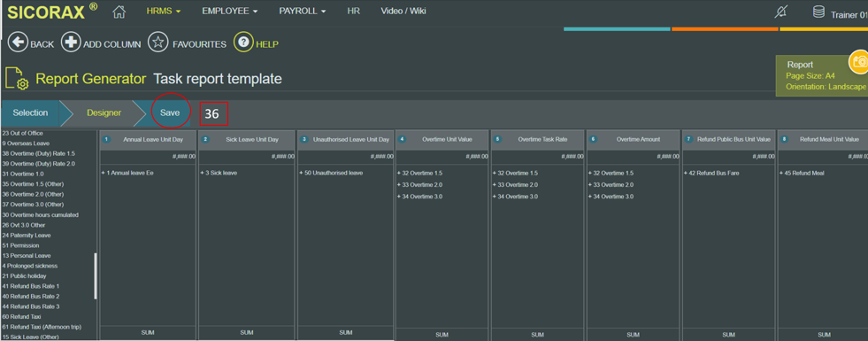Select '21 Public holiday' in task list
The image size is (868, 341).
[24, 275]
